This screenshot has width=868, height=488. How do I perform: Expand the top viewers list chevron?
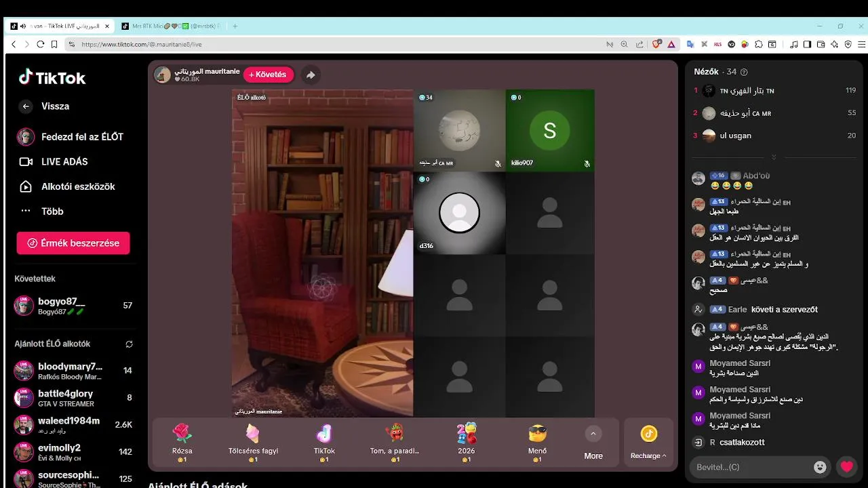pos(774,157)
